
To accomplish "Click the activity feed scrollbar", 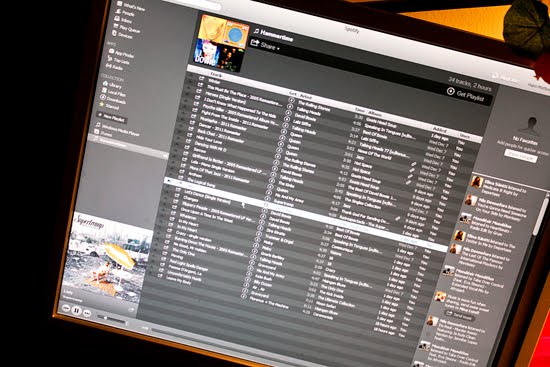I will [x=540, y=216].
